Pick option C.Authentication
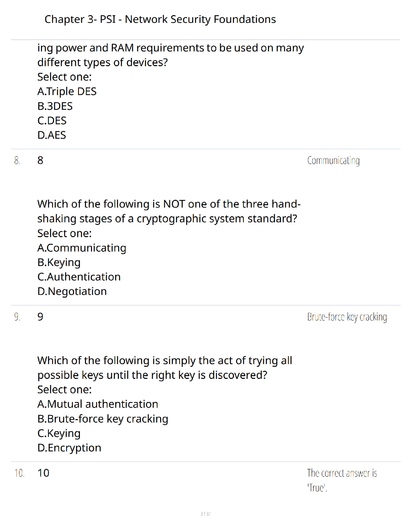Image resolution: width=411 pixels, height=532 pixels. coord(79,277)
